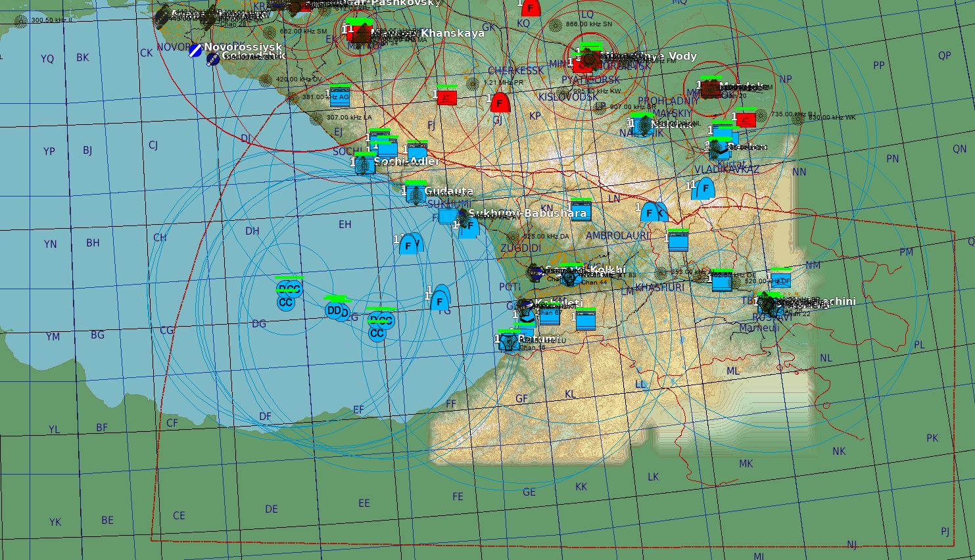Select the Nalchik blue airbase icon
This screenshot has width=975, height=560.
click(642, 125)
